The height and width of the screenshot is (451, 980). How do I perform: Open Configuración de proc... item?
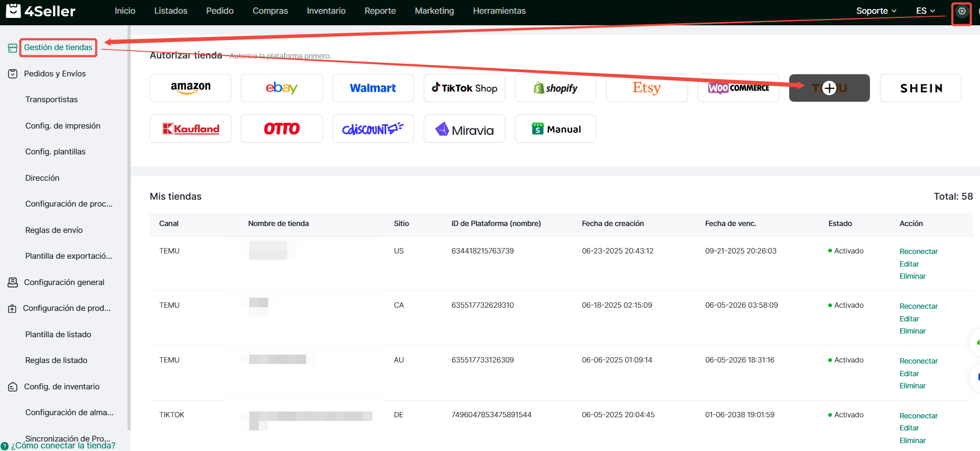click(69, 204)
